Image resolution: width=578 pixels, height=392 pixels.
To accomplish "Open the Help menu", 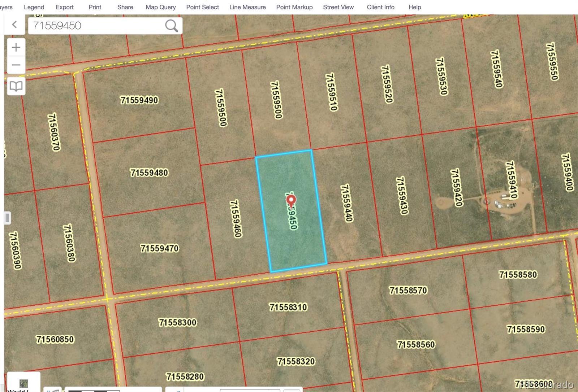I will click(x=415, y=7).
